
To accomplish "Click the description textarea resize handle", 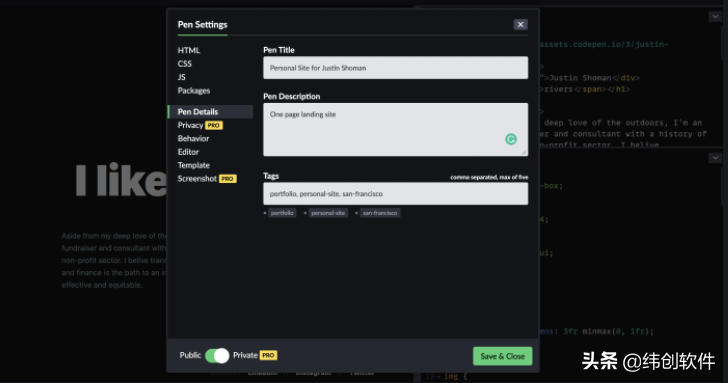I will point(524,152).
